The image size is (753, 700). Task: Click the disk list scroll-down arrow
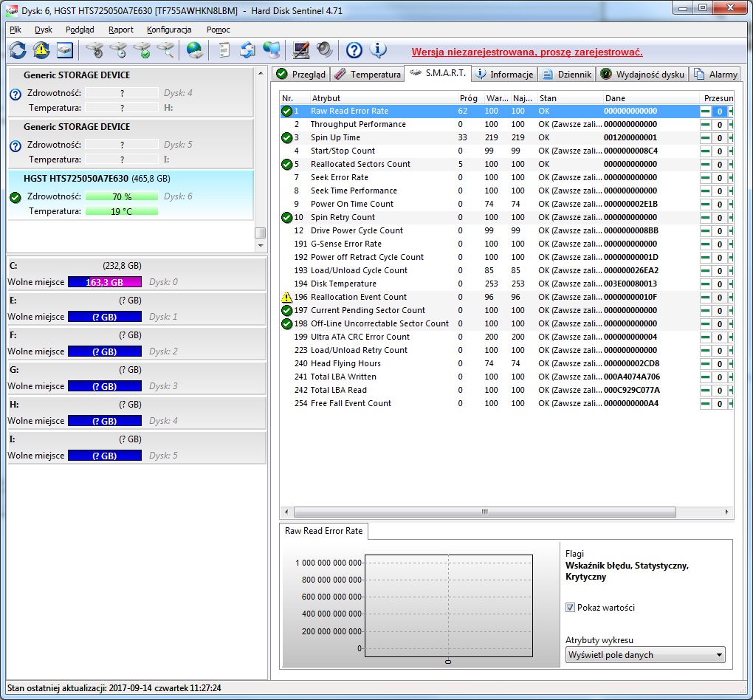tap(261, 245)
